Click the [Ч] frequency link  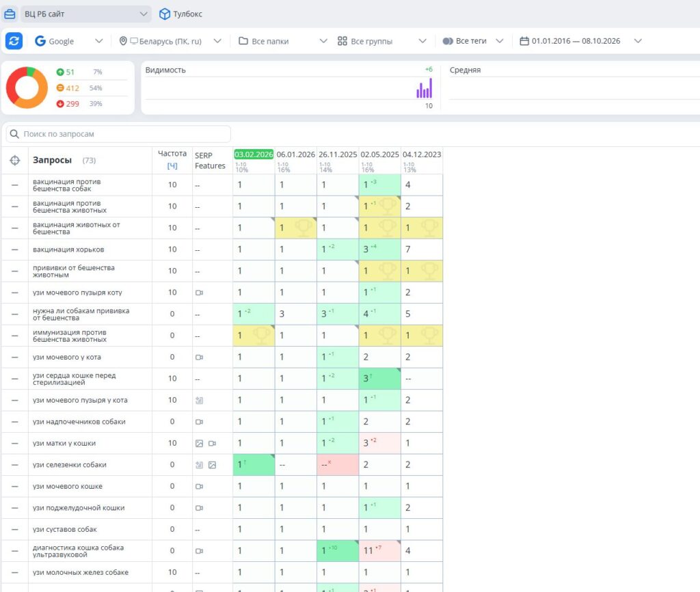[x=172, y=166]
